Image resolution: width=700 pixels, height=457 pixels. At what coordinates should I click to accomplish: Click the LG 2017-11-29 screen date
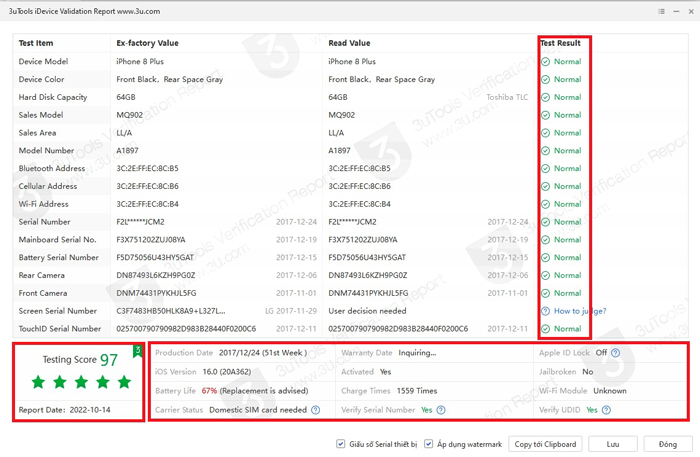(x=291, y=311)
